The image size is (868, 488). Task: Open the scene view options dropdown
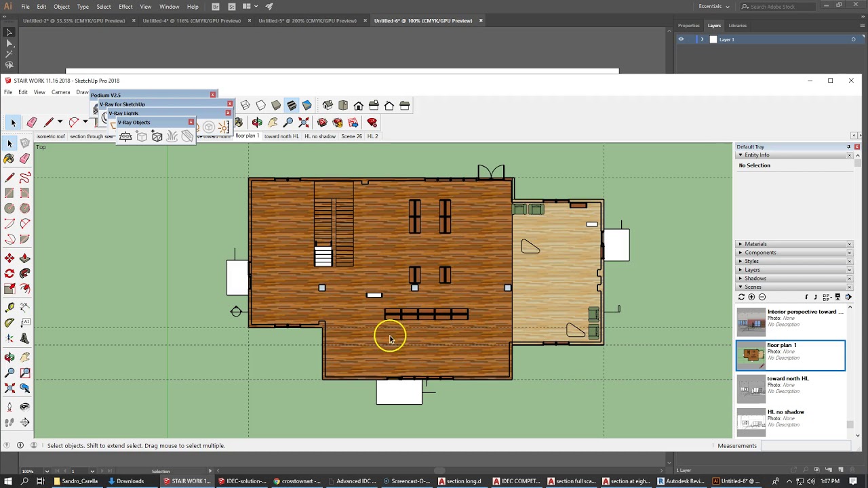(827, 297)
